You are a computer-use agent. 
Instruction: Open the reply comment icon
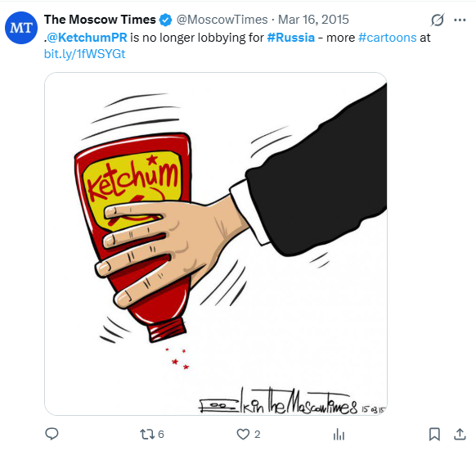point(52,434)
